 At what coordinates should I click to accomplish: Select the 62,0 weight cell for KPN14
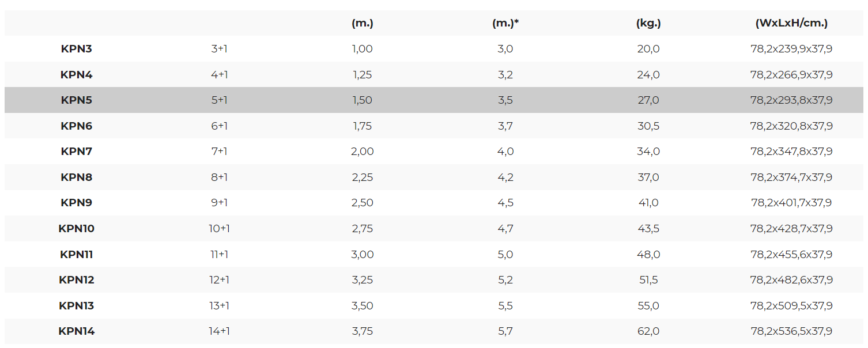coord(648,331)
